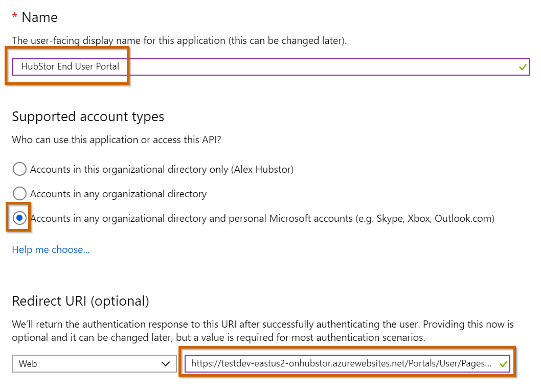
Task: Select Accounts in any organizational directory option
Action: coord(19,194)
